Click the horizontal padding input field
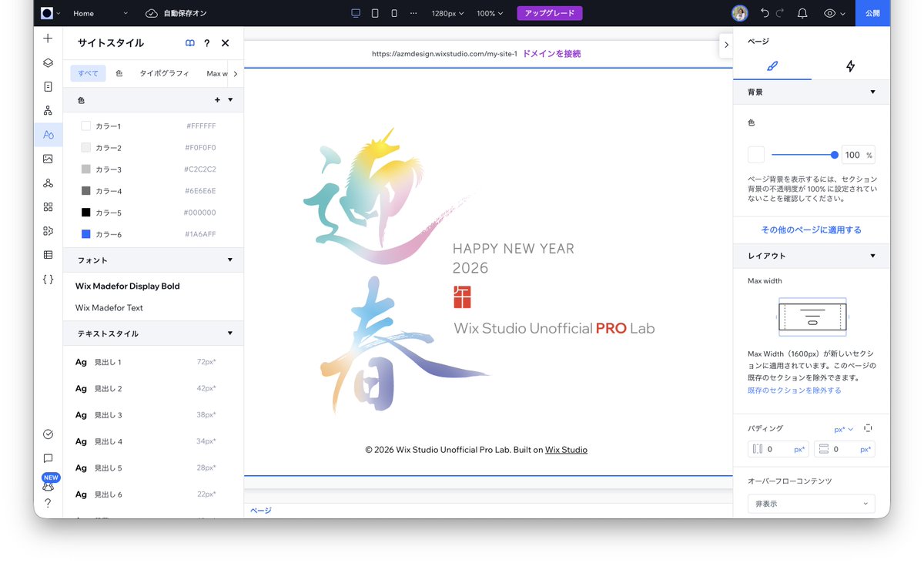This screenshot has width=924, height=563. coord(778,449)
